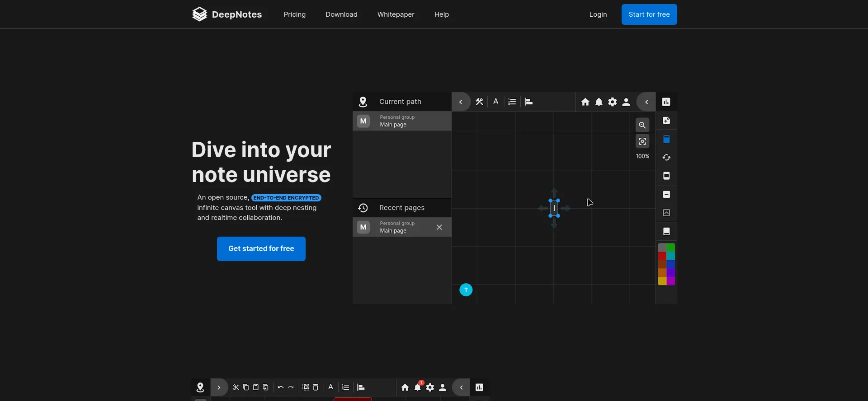
Task: Click the swap/refresh arrows icon
Action: (x=666, y=158)
